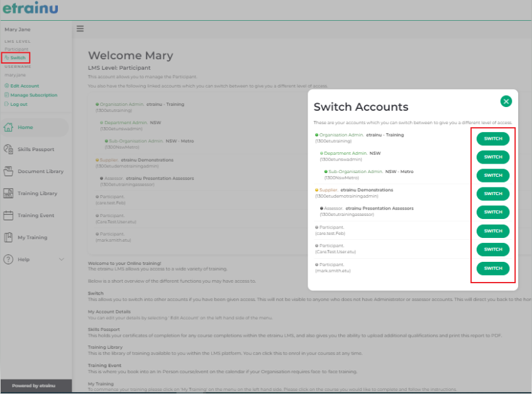Viewport: 532px width, 394px height.
Task: Open Document Library menu item
Action: coord(35,172)
